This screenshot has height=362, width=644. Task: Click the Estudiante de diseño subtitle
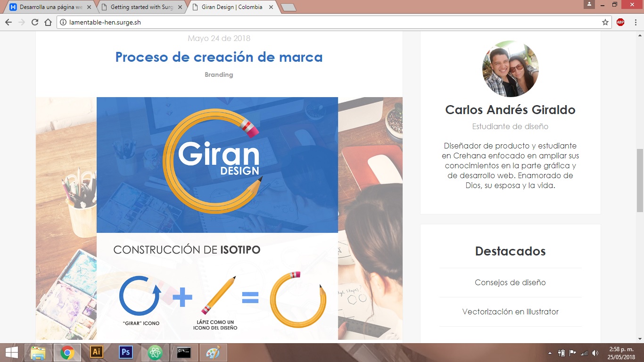click(x=510, y=126)
